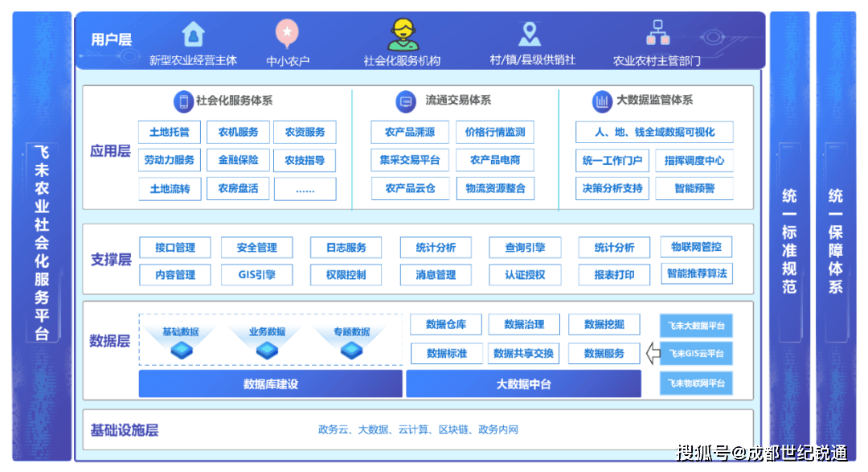Select the 数据库建设 blue bar
868x472 pixels.
270,384
